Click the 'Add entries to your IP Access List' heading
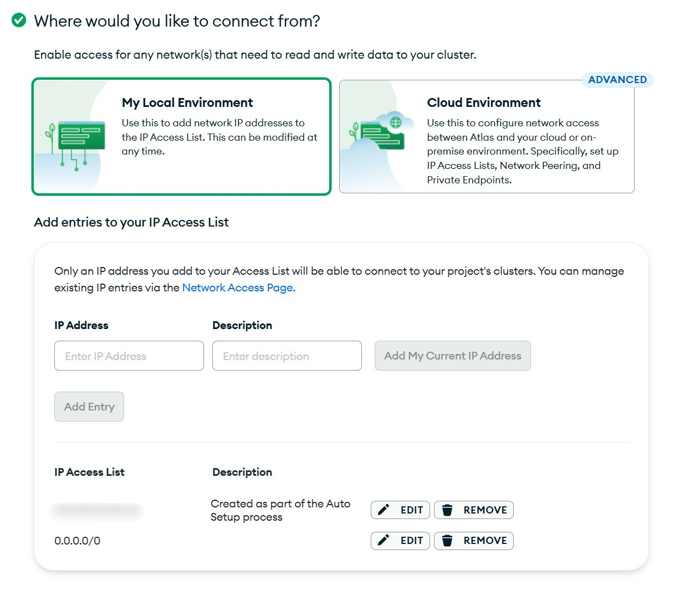Screen dimensions: 700x611 pyautogui.click(x=131, y=222)
